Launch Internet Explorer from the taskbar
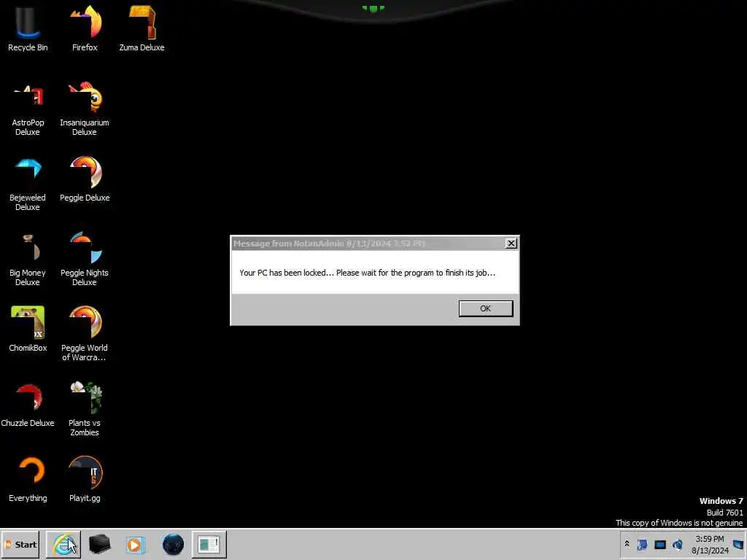The height and width of the screenshot is (560, 747). (x=63, y=544)
